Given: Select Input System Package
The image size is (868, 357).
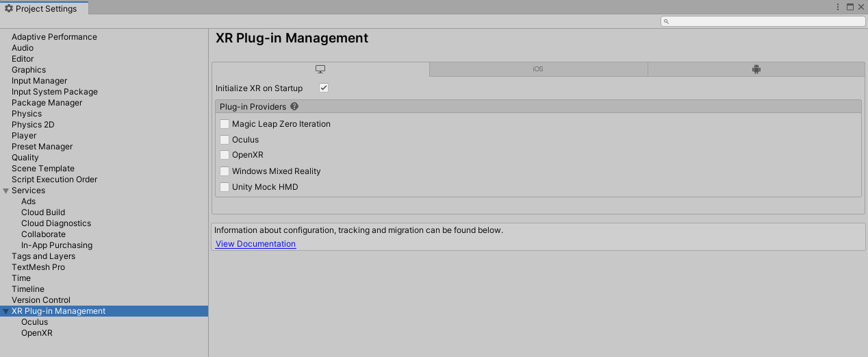Looking at the screenshot, I should pyautogui.click(x=55, y=92).
